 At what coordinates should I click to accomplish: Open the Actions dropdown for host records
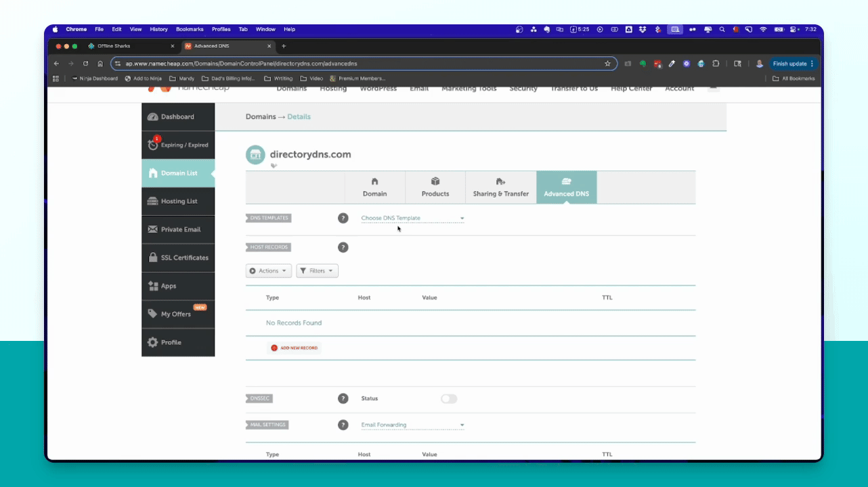pyautogui.click(x=269, y=271)
